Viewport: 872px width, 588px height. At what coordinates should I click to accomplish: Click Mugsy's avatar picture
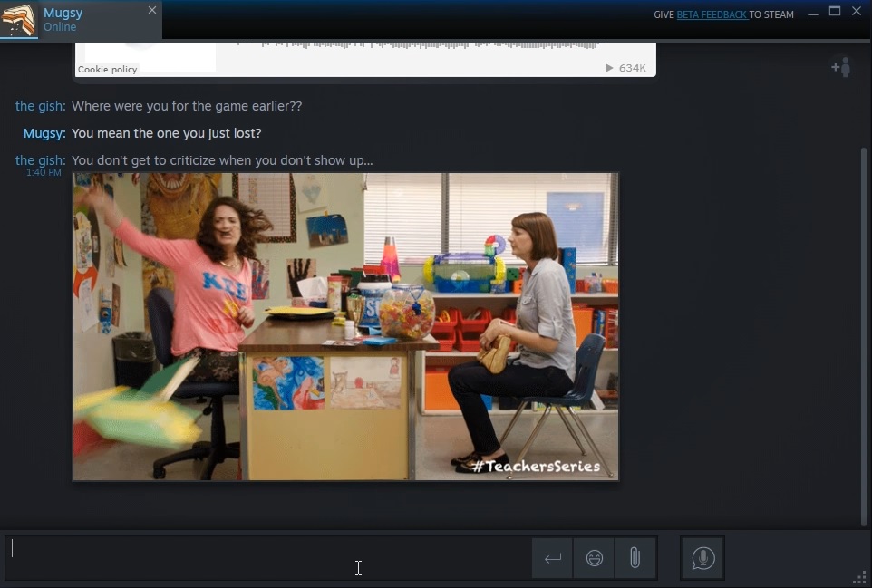click(18, 19)
